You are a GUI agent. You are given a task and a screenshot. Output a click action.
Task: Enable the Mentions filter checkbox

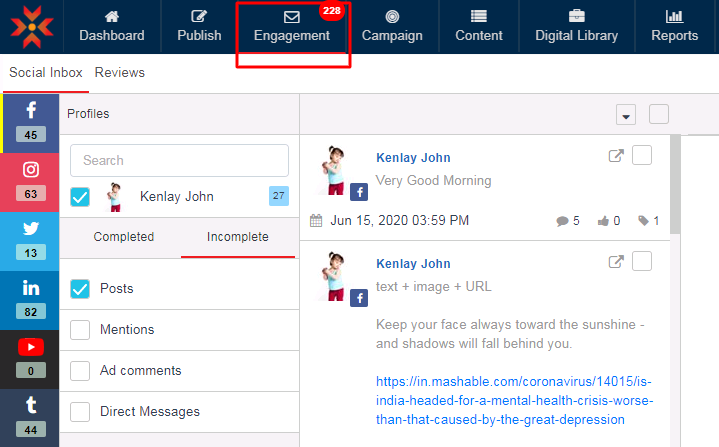pyautogui.click(x=81, y=330)
